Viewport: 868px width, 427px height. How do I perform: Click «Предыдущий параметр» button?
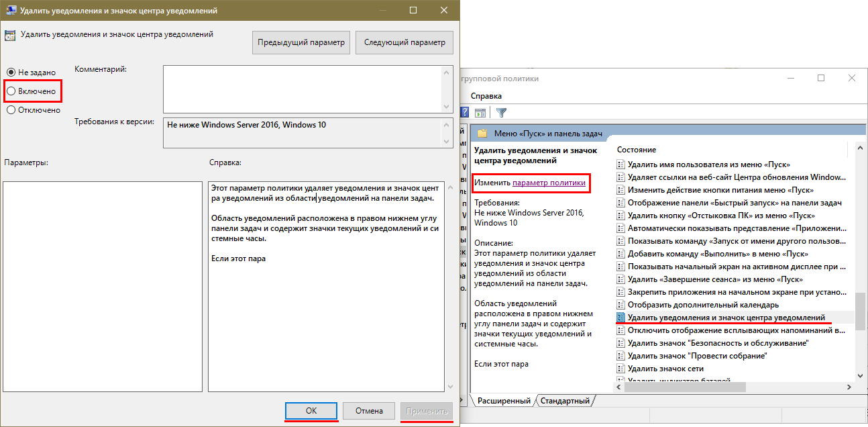coord(301,42)
